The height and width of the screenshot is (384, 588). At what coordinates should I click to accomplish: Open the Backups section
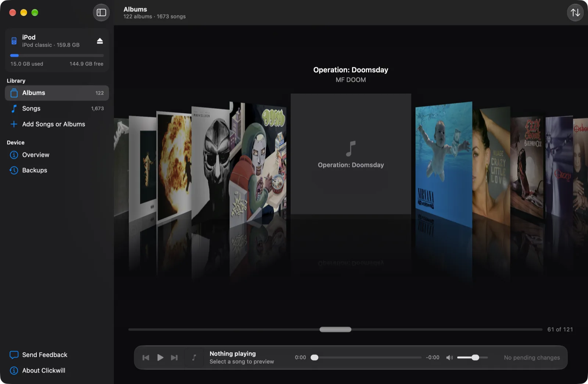click(57, 170)
